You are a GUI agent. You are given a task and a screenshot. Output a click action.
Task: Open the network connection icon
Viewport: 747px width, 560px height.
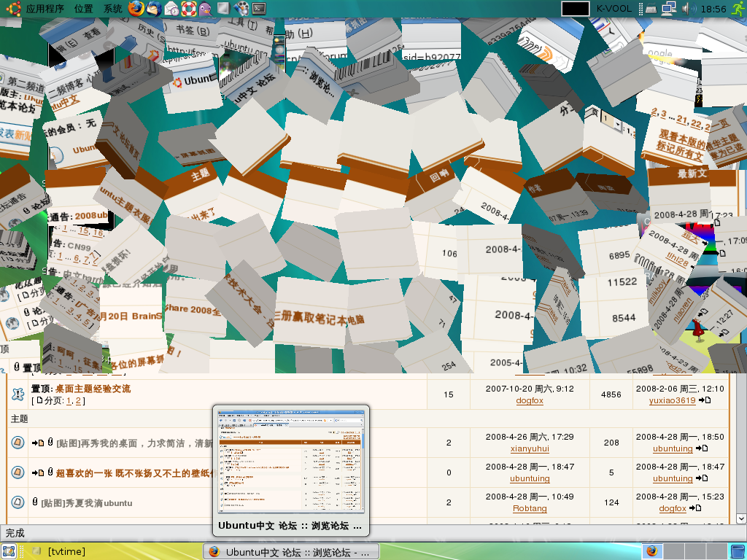pos(669,9)
